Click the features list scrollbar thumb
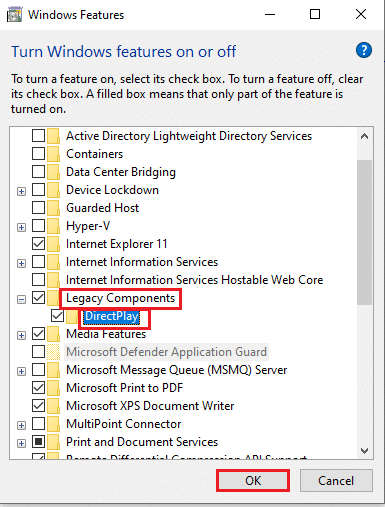This screenshot has height=507, width=385. click(364, 232)
